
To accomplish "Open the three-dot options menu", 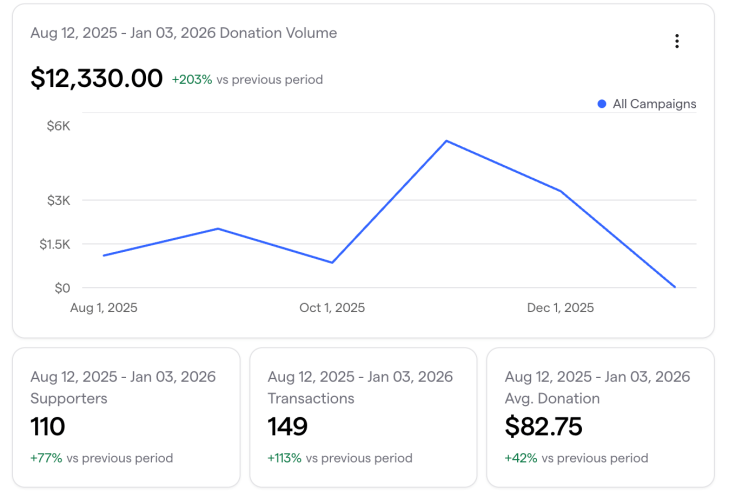I will coord(677,41).
